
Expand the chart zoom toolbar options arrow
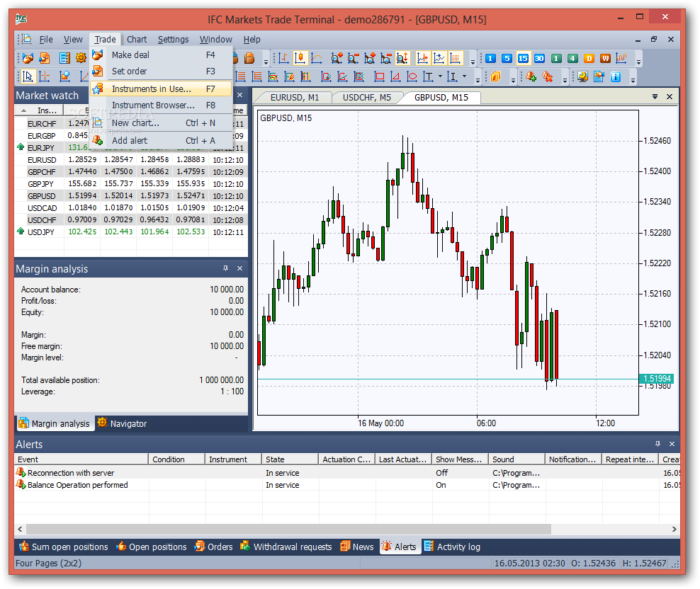click(473, 62)
